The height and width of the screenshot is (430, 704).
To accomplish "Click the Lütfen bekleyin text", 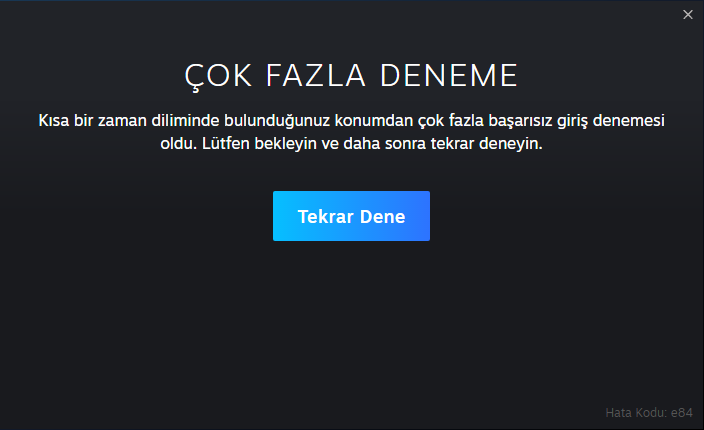I will pos(259,144).
